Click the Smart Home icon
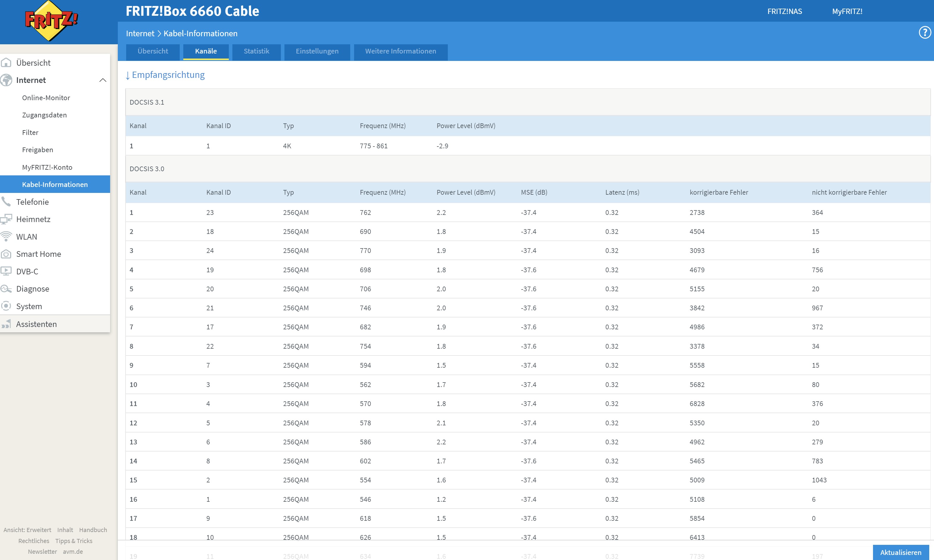934x560 pixels. 6,254
